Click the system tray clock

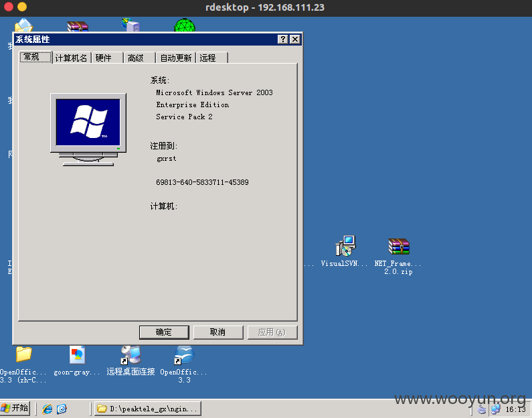tap(516, 409)
